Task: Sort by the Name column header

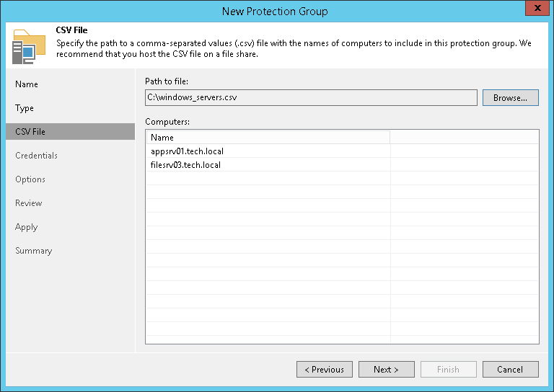Action: pos(268,138)
